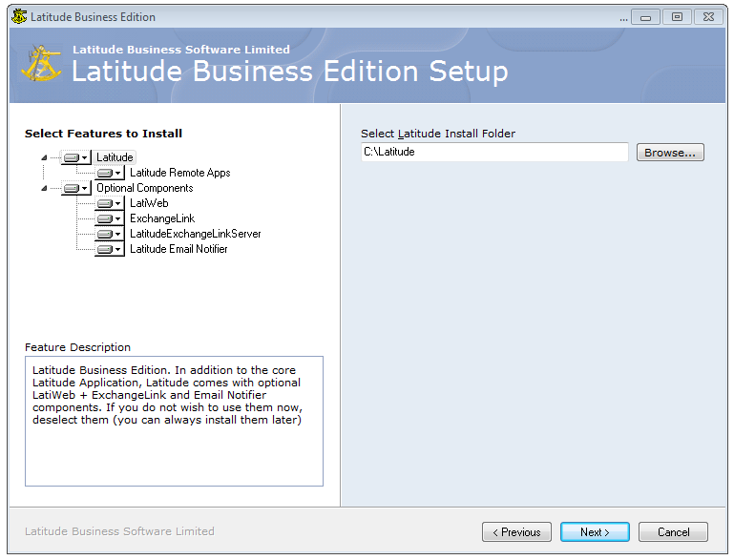
Task: Select Latitude Remote Apps in feature tree
Action: point(179,173)
